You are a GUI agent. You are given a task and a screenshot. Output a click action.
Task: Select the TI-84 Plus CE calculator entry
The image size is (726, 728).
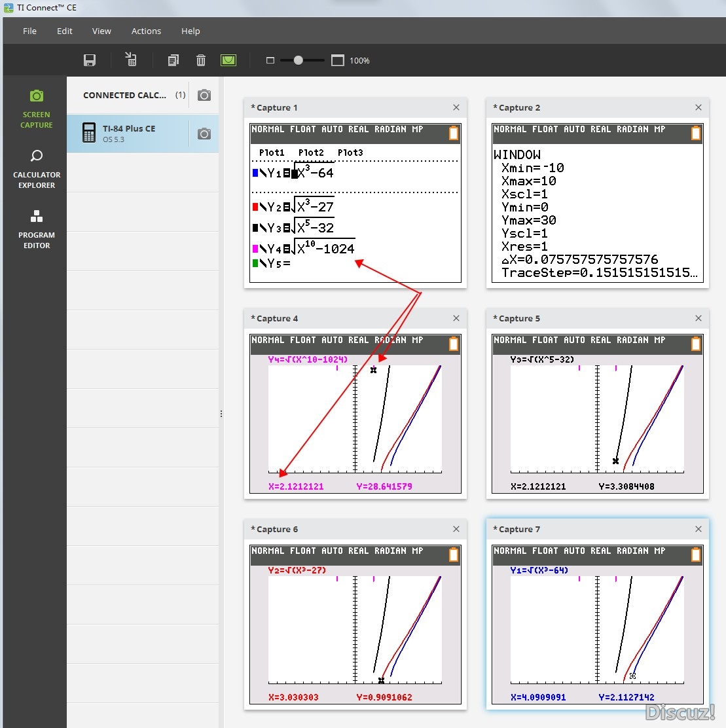point(128,134)
